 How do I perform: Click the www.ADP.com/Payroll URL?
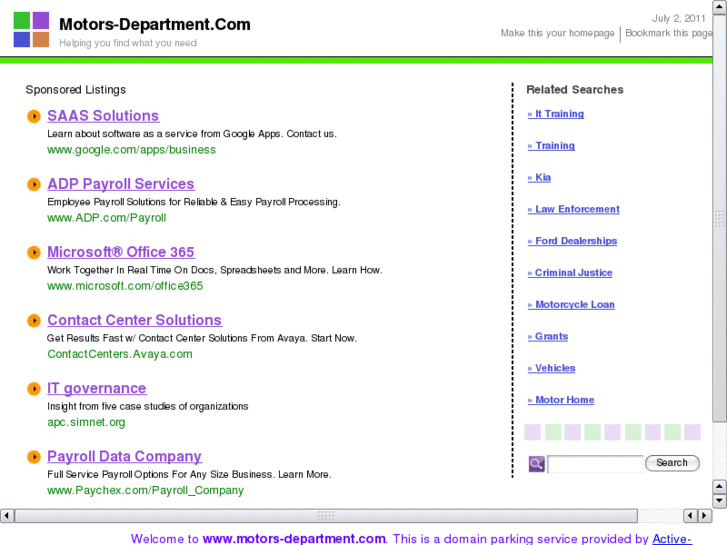(107, 218)
